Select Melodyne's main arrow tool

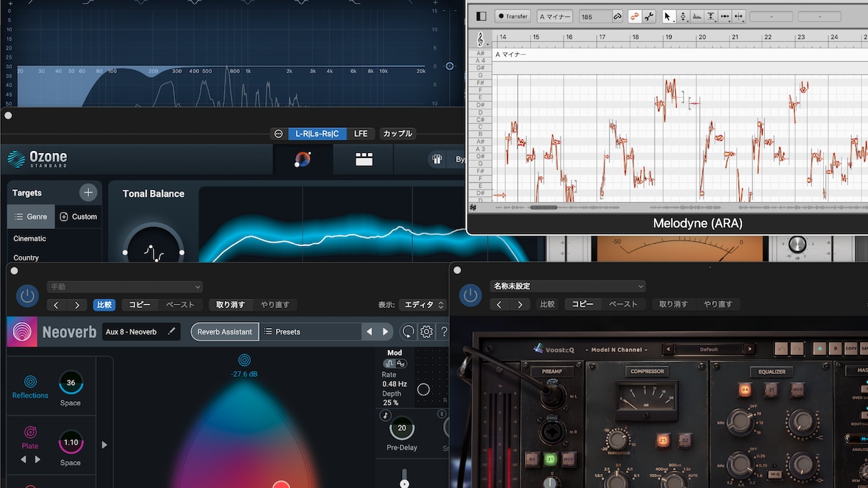(x=668, y=16)
